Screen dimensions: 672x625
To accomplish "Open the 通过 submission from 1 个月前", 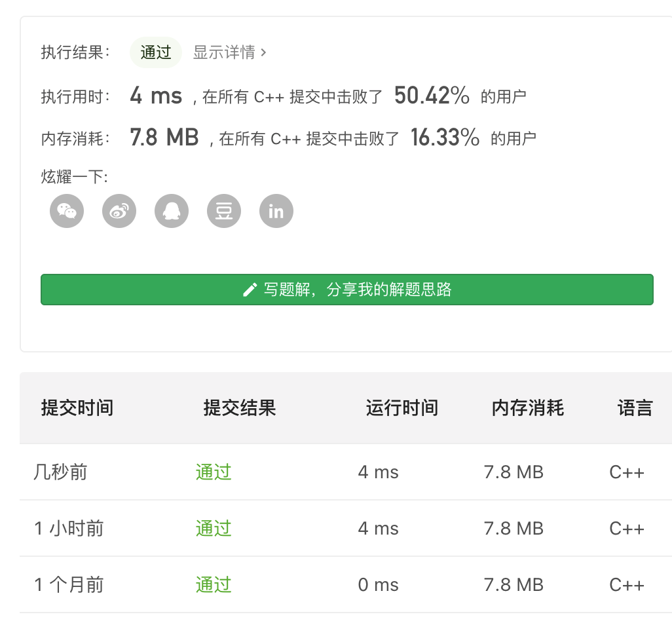I will pos(214,584).
